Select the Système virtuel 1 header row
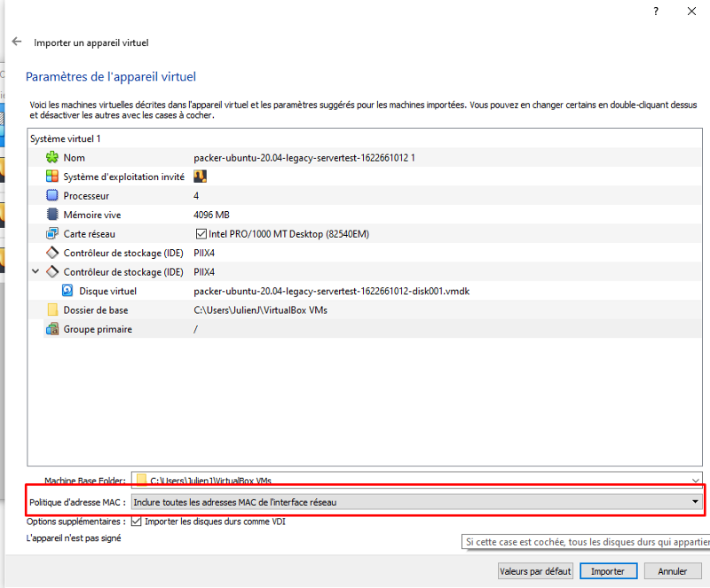This screenshot has height=588, width=710. pyautogui.click(x=66, y=139)
